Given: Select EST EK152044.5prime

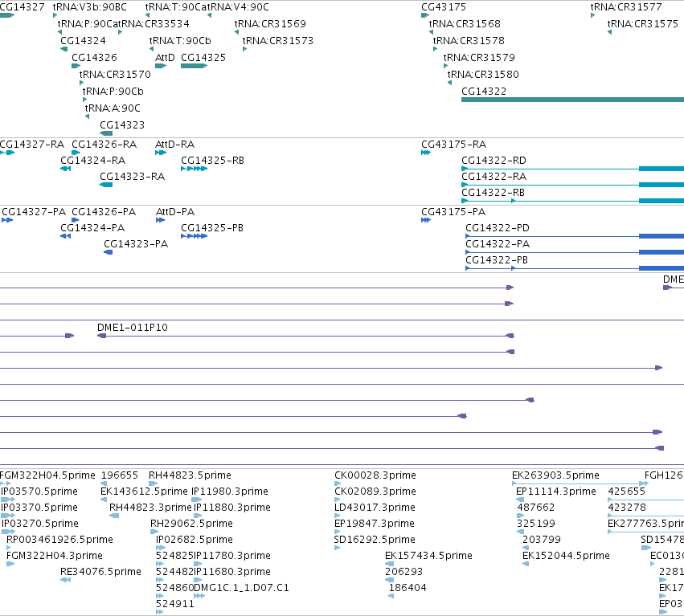Looking at the screenshot, I should click(526, 564).
